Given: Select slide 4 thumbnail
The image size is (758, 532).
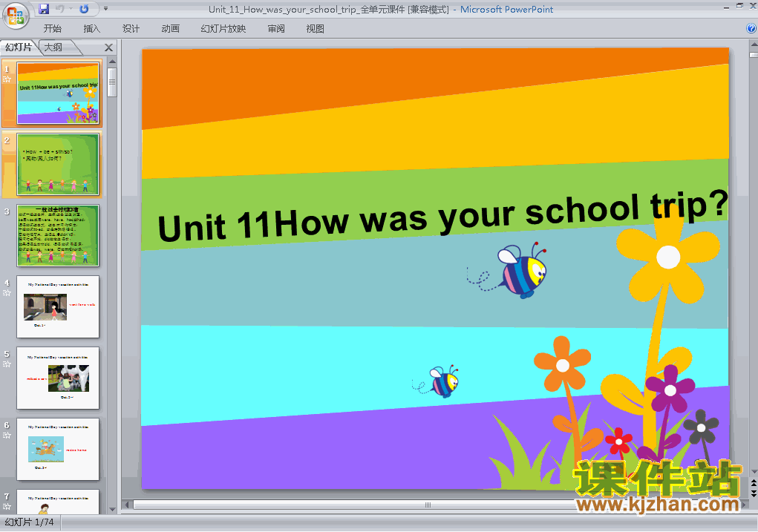Looking at the screenshot, I should tap(57, 307).
